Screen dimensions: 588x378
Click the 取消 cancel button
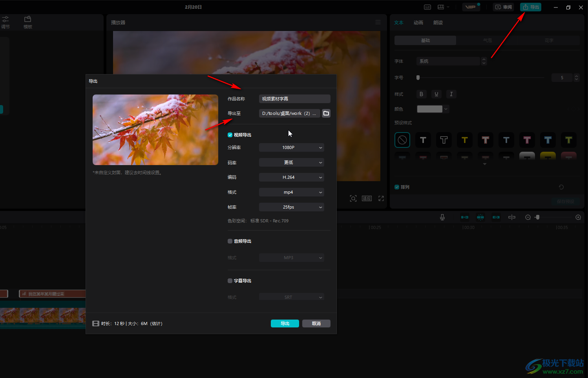click(316, 323)
